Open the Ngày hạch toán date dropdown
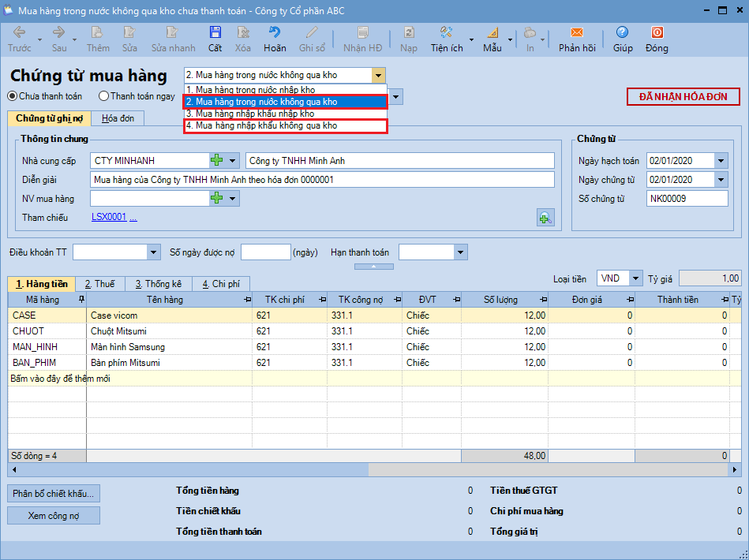Viewport: 749px width, 560px height. pyautogui.click(x=721, y=161)
